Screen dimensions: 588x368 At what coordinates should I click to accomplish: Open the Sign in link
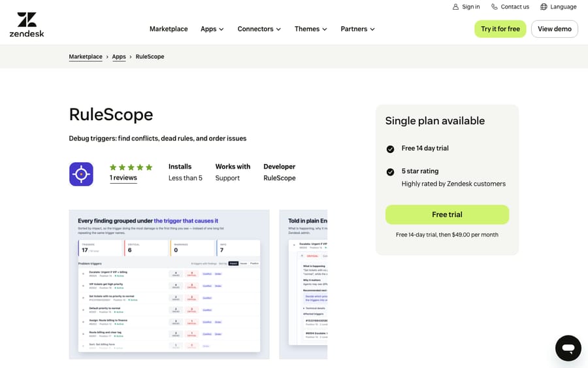click(470, 7)
